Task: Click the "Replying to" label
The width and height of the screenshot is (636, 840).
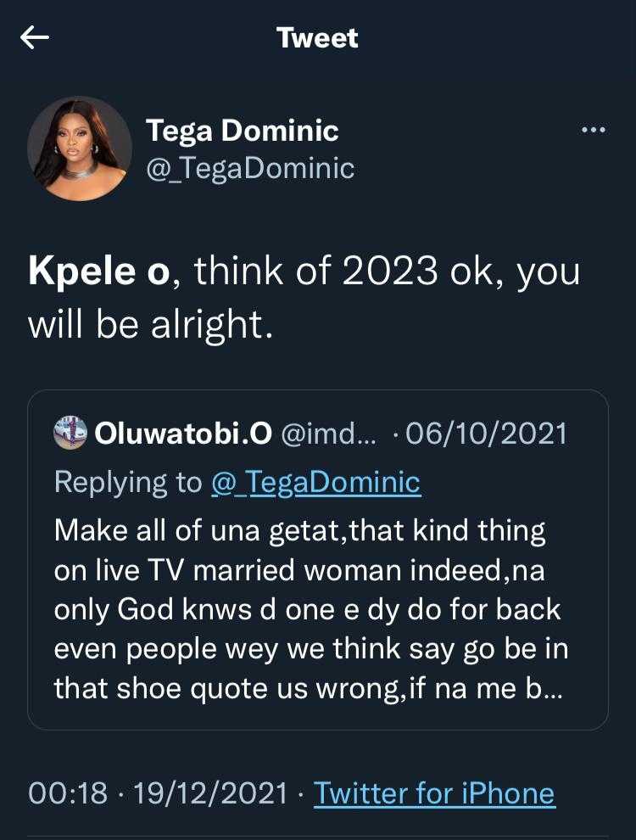Action: 127,482
